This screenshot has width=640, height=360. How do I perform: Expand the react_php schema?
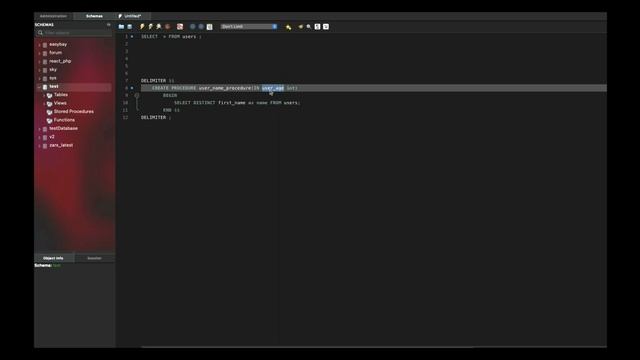[40, 61]
